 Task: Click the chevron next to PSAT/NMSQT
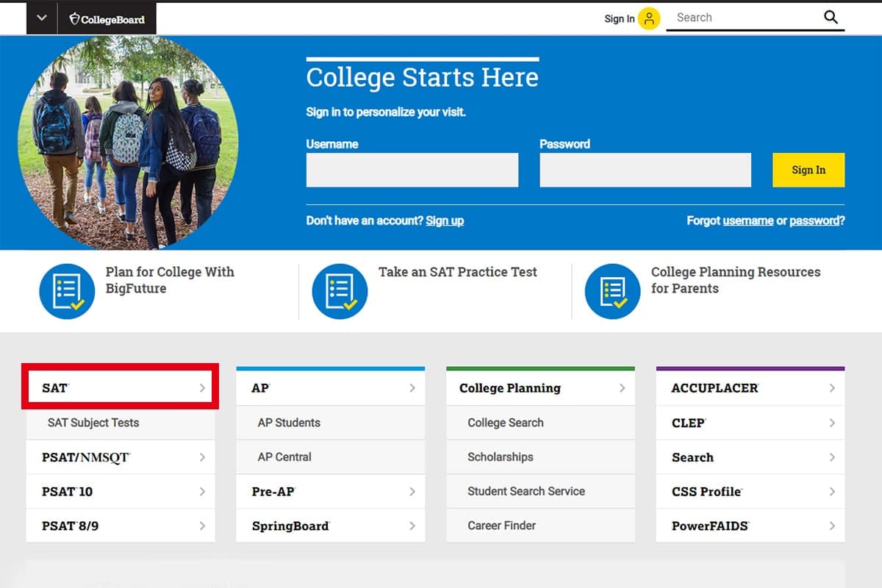202,457
